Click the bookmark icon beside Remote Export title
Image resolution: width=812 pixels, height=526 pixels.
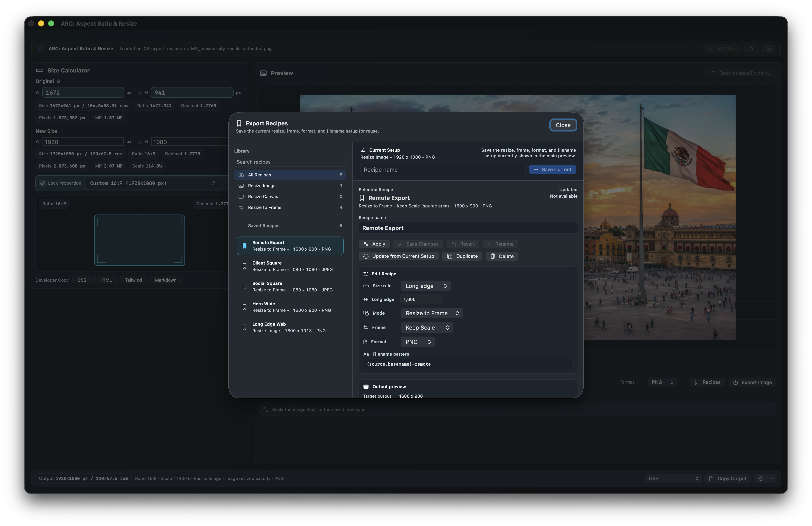tap(362, 198)
